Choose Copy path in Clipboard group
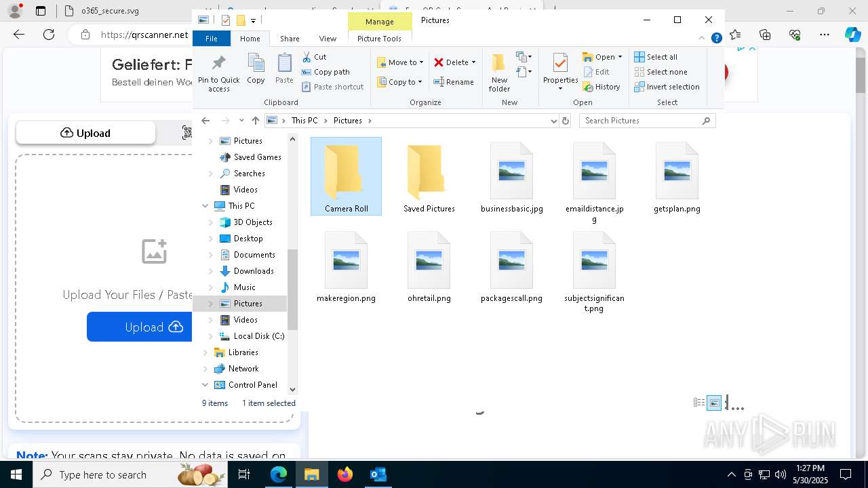 pyautogui.click(x=325, y=72)
